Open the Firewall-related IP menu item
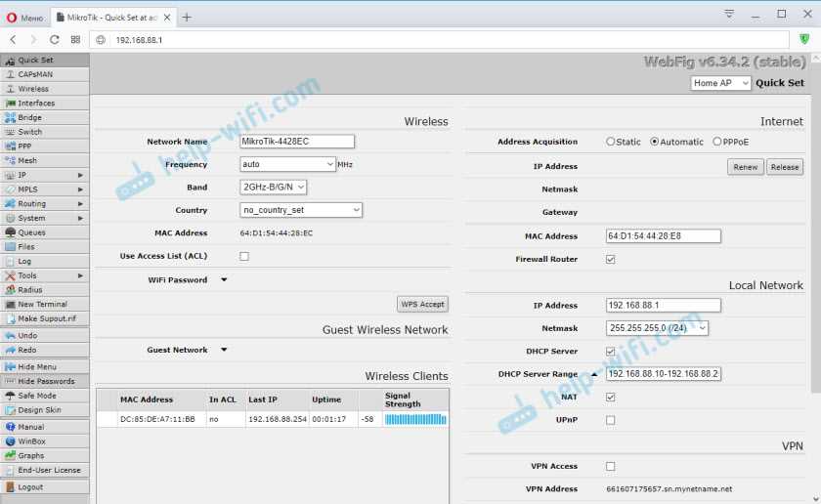The height and width of the screenshot is (504, 821). 22,175
